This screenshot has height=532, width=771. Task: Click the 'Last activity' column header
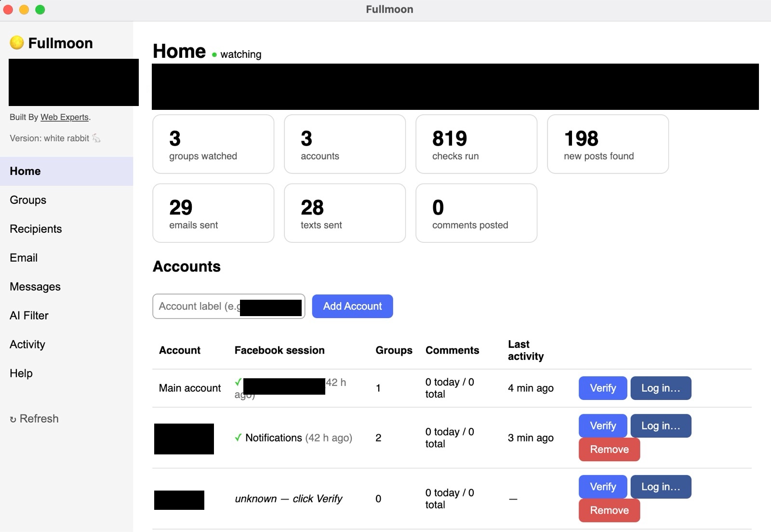click(526, 350)
